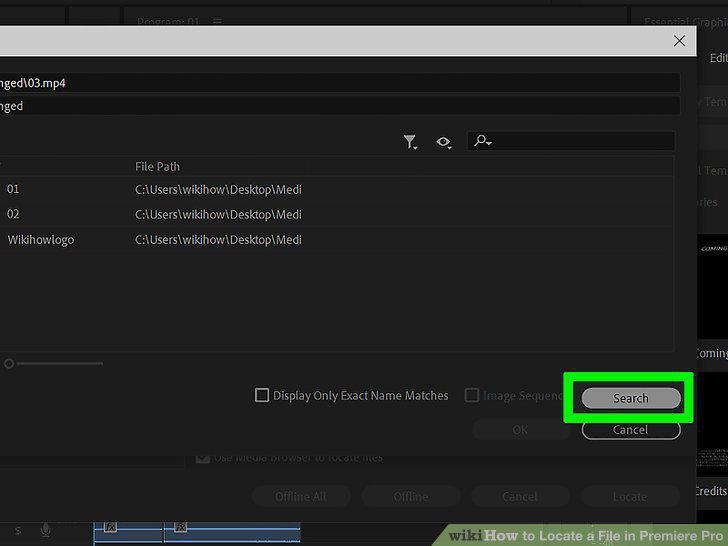
Task: Click the file path of row 02
Action: (x=218, y=214)
